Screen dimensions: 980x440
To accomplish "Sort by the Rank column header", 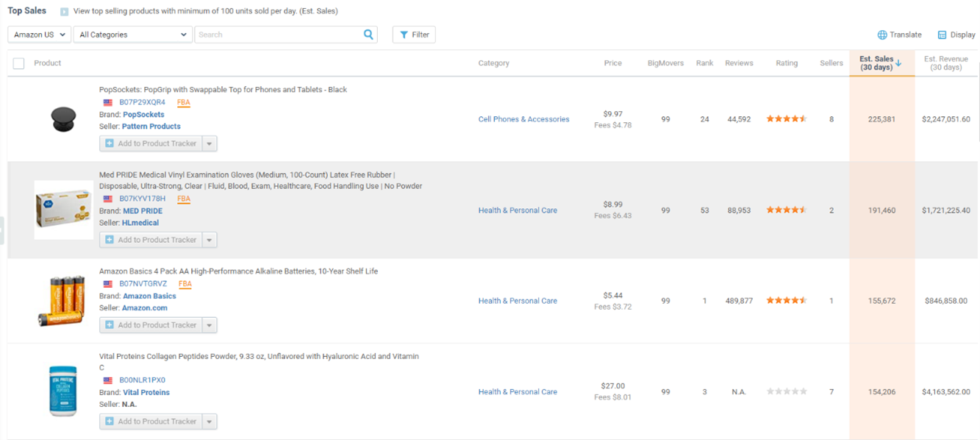I will [x=705, y=63].
